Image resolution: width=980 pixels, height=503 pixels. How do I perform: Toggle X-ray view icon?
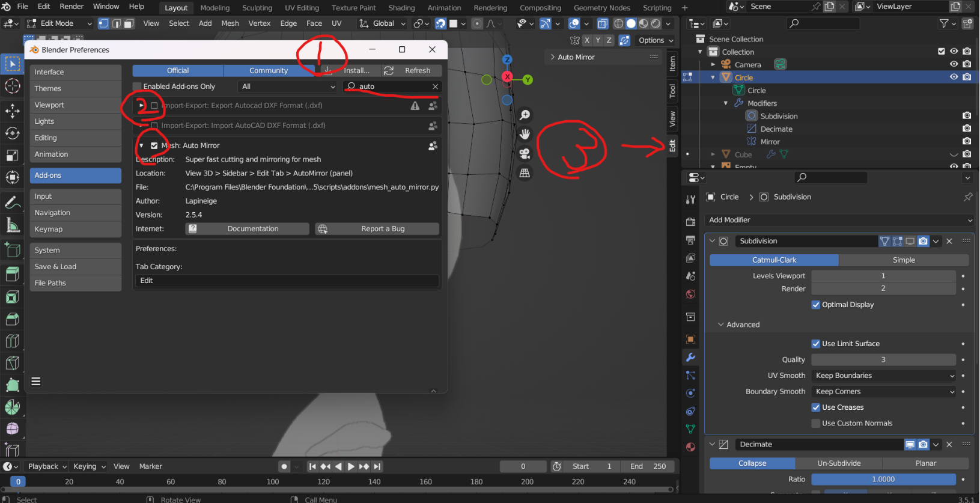(x=603, y=23)
